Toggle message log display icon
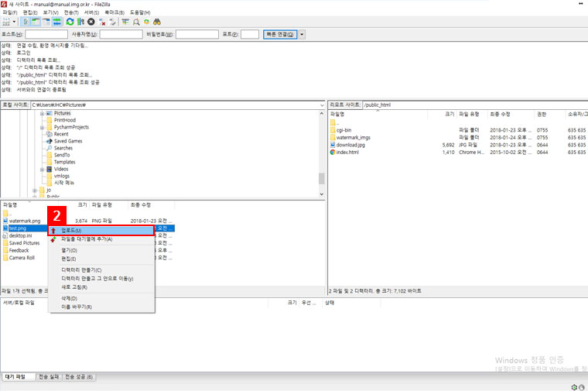 (x=26, y=22)
